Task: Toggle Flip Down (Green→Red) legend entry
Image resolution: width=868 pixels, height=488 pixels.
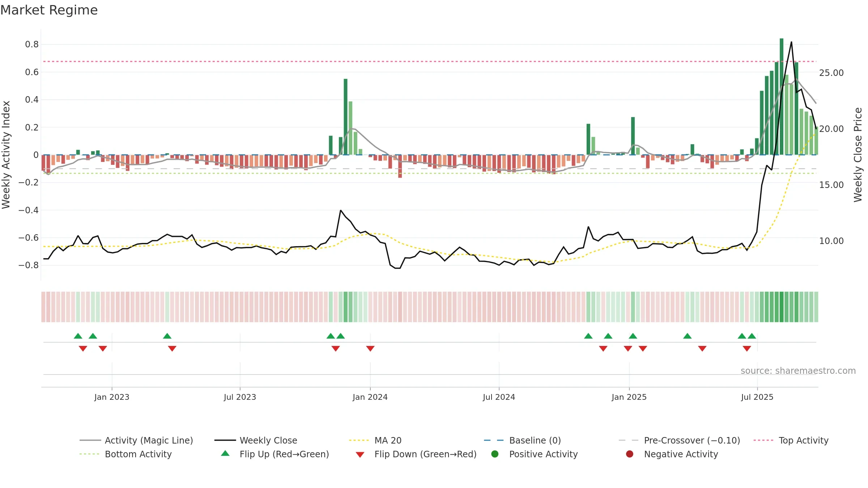Action: [416, 454]
